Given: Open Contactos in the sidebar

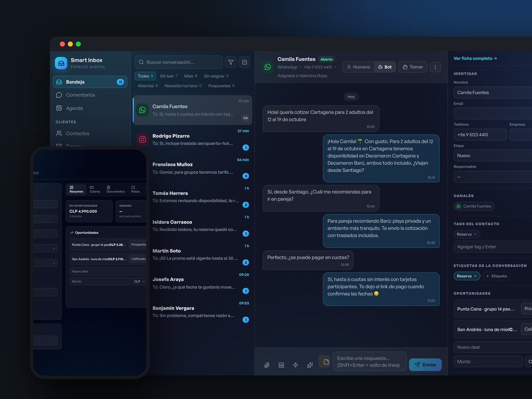Looking at the screenshot, I should pyautogui.click(x=90, y=133).
